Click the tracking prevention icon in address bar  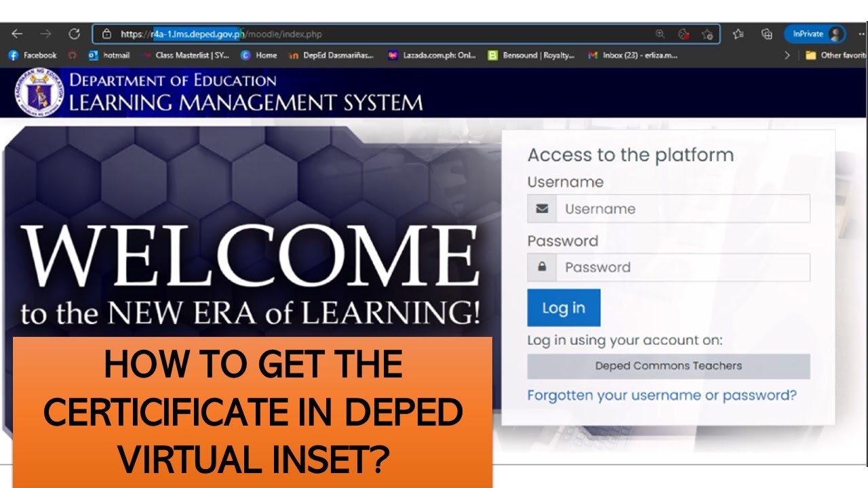pyautogui.click(x=684, y=34)
